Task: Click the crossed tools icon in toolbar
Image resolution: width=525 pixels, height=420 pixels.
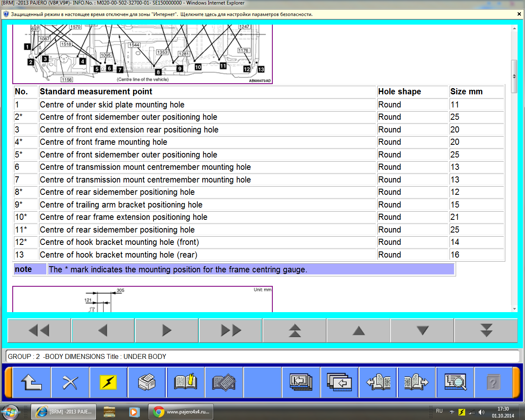Action: click(70, 383)
